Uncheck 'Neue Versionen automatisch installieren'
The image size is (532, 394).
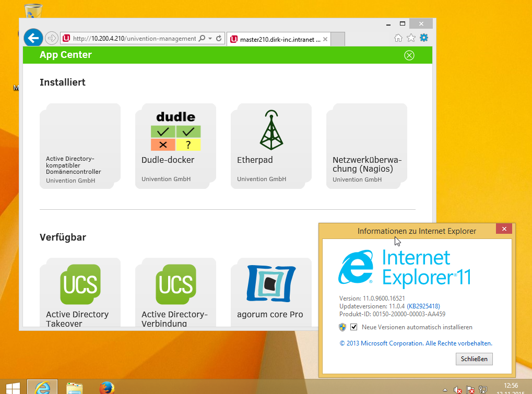[x=354, y=327]
